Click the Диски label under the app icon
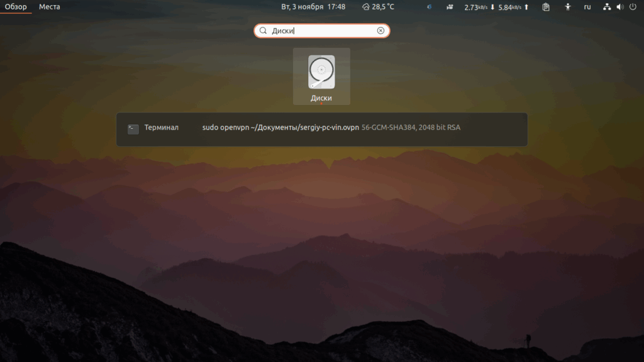644x362 pixels. coord(321,98)
